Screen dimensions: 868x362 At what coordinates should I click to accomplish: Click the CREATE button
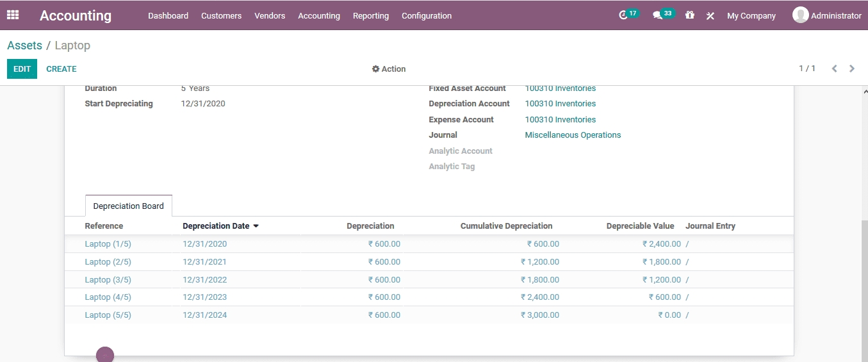[x=61, y=69]
